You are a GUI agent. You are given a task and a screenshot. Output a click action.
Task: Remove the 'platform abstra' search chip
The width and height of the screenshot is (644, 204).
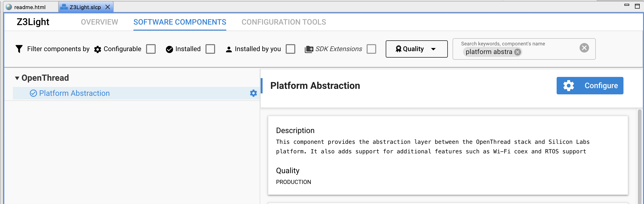tap(517, 52)
